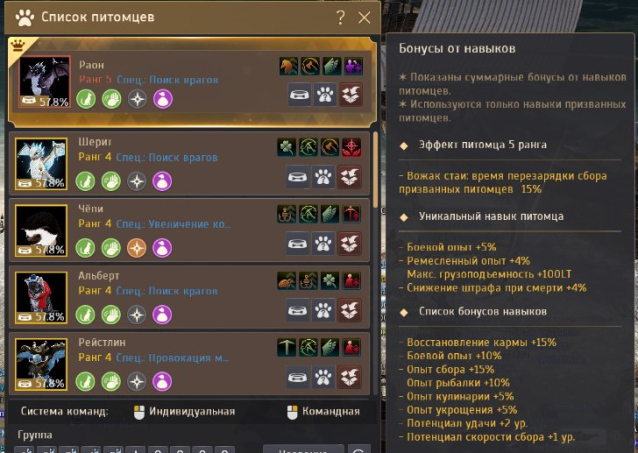
Task: Click the four-leaf clover skill icon for Шерит
Action: click(286, 147)
